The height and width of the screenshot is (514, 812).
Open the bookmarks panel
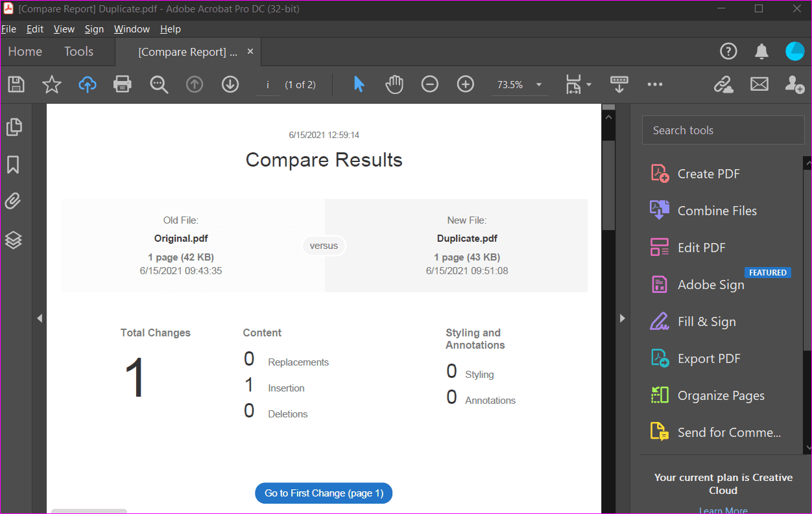click(13, 165)
